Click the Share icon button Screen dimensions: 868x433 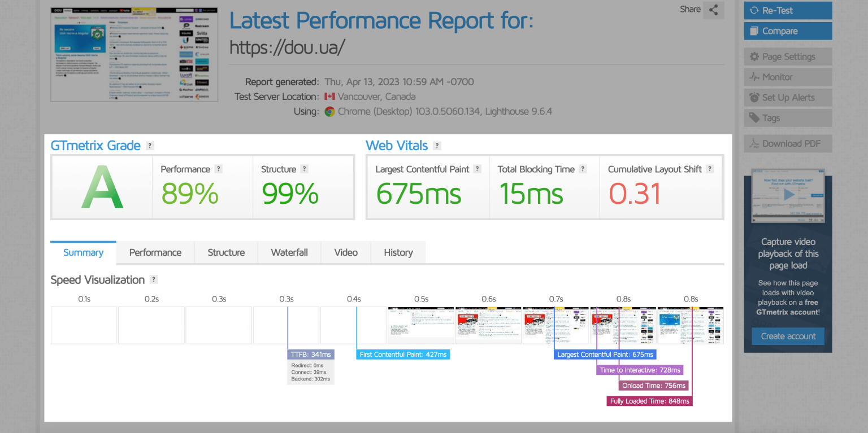(x=714, y=10)
